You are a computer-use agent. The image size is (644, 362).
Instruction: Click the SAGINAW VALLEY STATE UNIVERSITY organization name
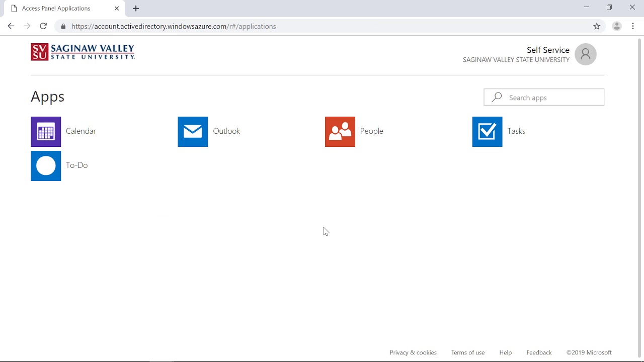[x=516, y=60]
